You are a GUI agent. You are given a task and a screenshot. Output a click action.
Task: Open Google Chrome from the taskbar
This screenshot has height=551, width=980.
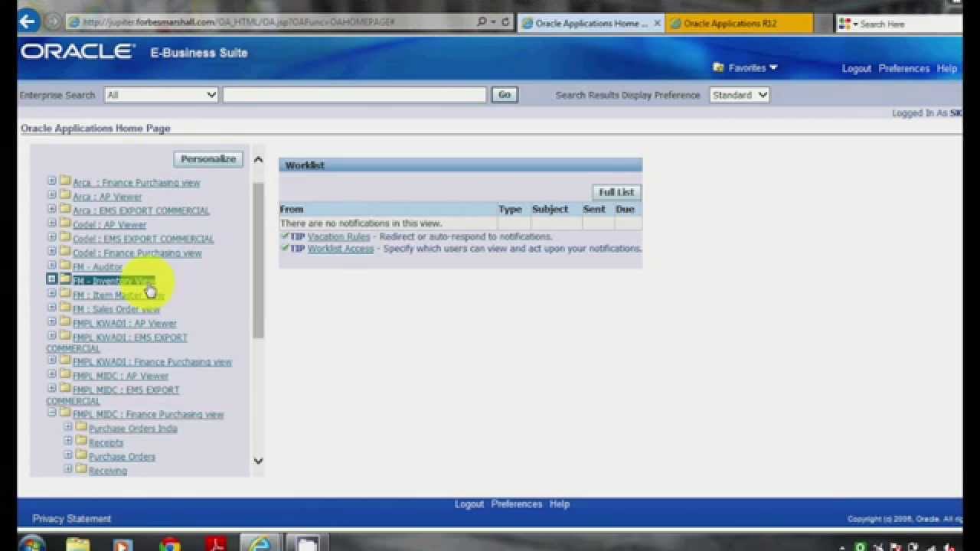(x=170, y=545)
